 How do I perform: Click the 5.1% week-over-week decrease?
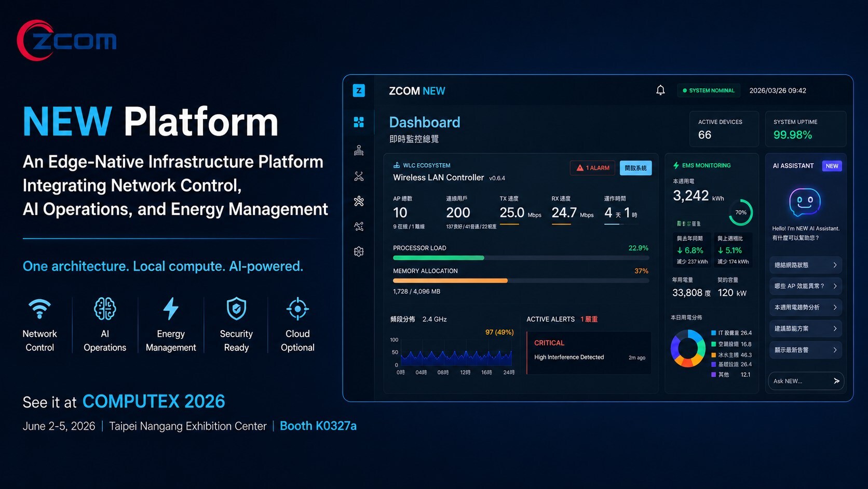pyautogui.click(x=730, y=250)
